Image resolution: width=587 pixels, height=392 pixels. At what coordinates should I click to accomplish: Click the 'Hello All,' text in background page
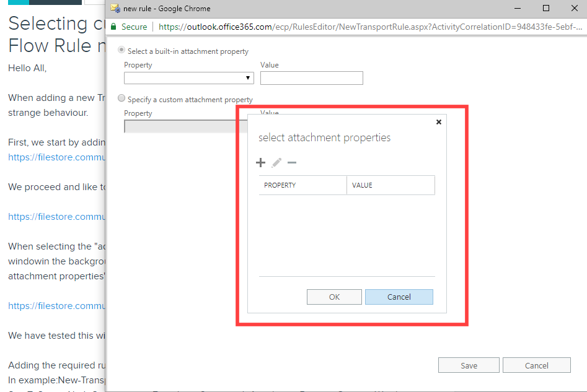(x=27, y=68)
